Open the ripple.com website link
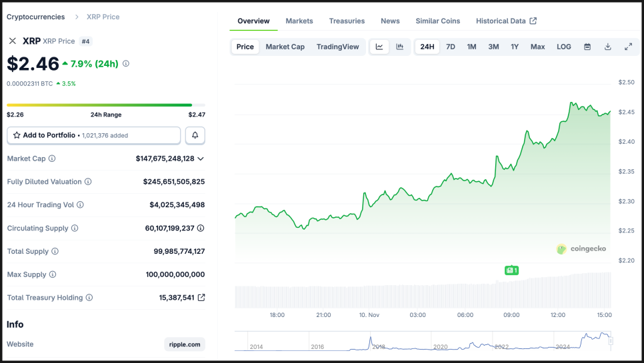 point(185,344)
